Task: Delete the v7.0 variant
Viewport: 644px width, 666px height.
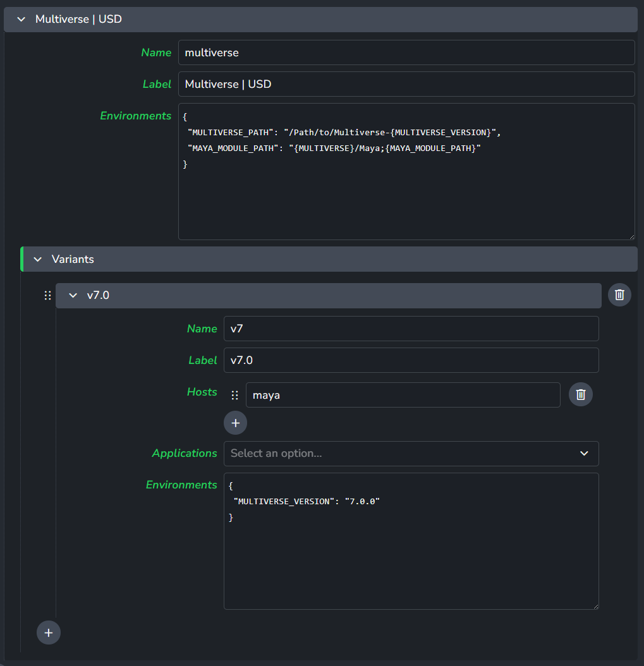Action: coord(619,295)
